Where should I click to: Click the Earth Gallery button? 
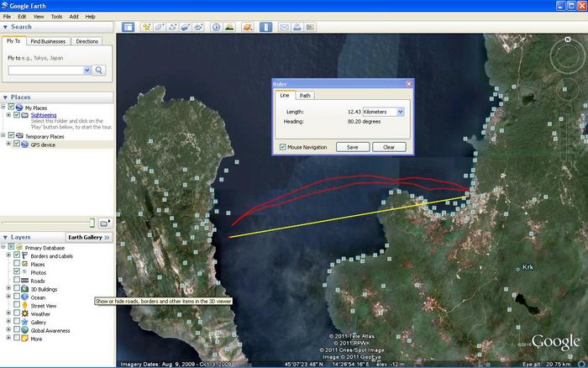[88, 237]
